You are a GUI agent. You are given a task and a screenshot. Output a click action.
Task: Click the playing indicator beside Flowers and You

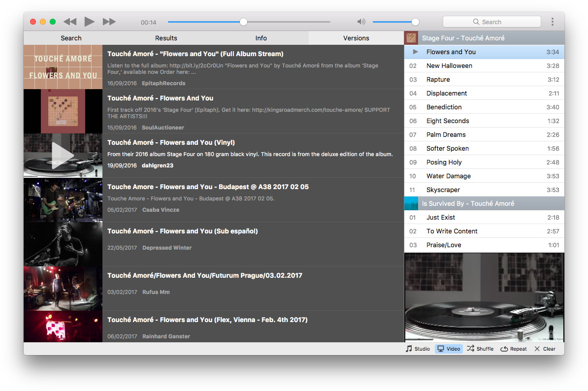coord(415,52)
